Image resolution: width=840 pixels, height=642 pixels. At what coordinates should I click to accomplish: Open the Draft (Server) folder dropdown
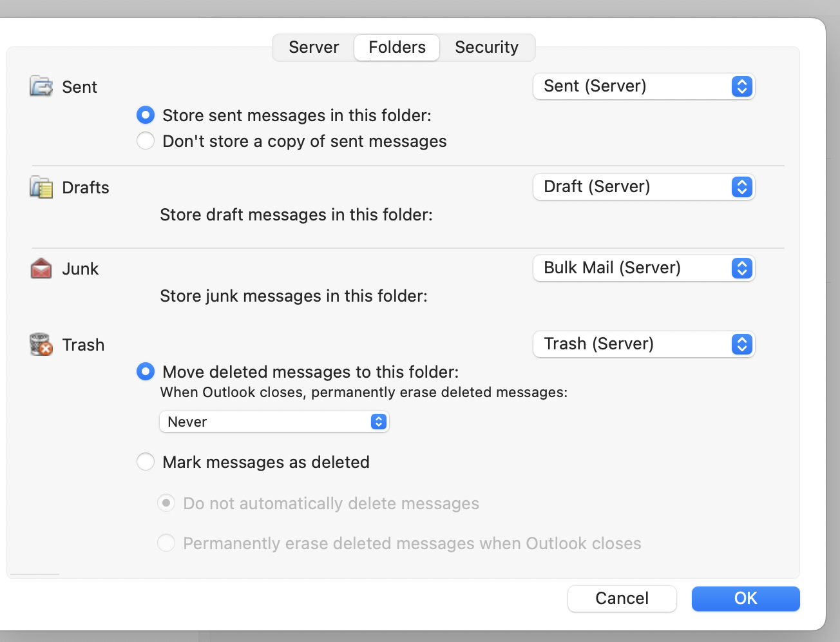tap(644, 186)
